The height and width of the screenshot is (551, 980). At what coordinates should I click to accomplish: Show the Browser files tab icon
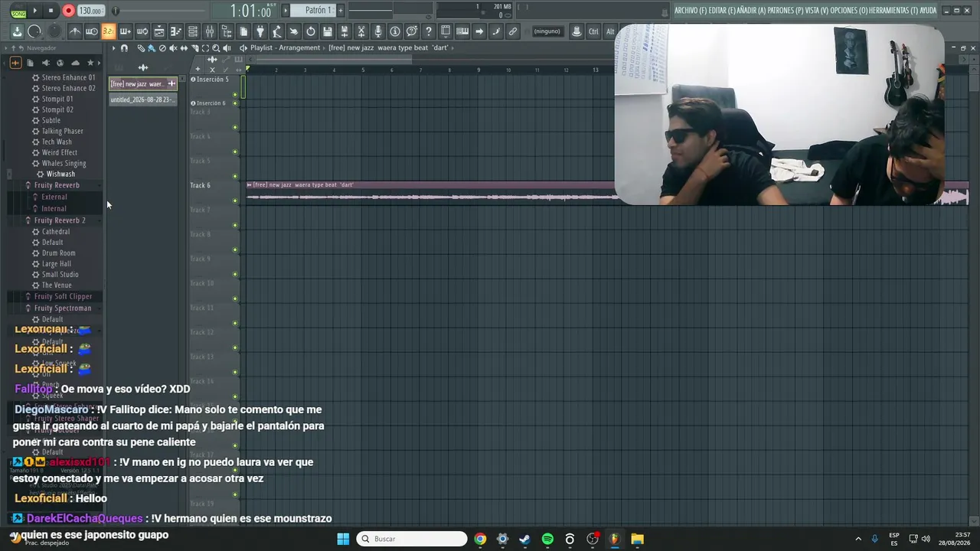pos(30,63)
